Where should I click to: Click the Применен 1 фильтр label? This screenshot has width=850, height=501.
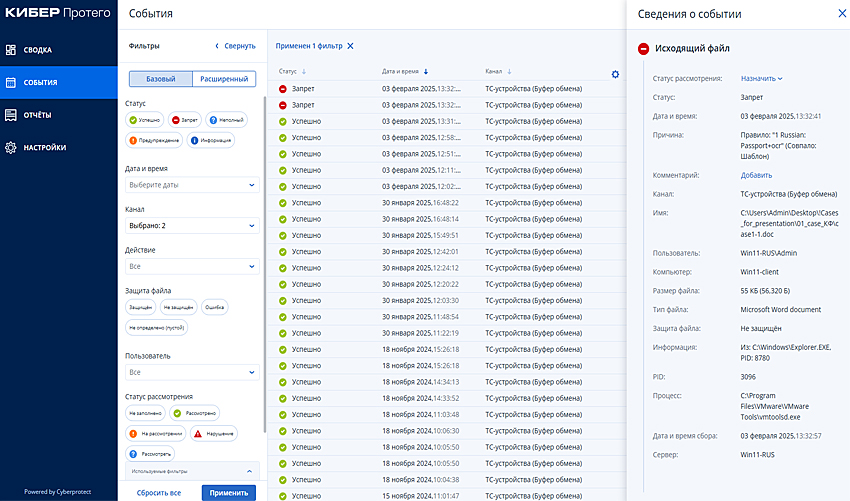point(309,46)
